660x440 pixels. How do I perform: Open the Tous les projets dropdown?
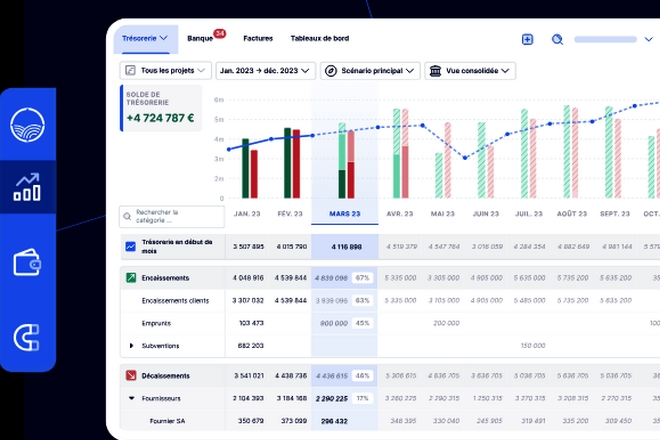click(166, 71)
